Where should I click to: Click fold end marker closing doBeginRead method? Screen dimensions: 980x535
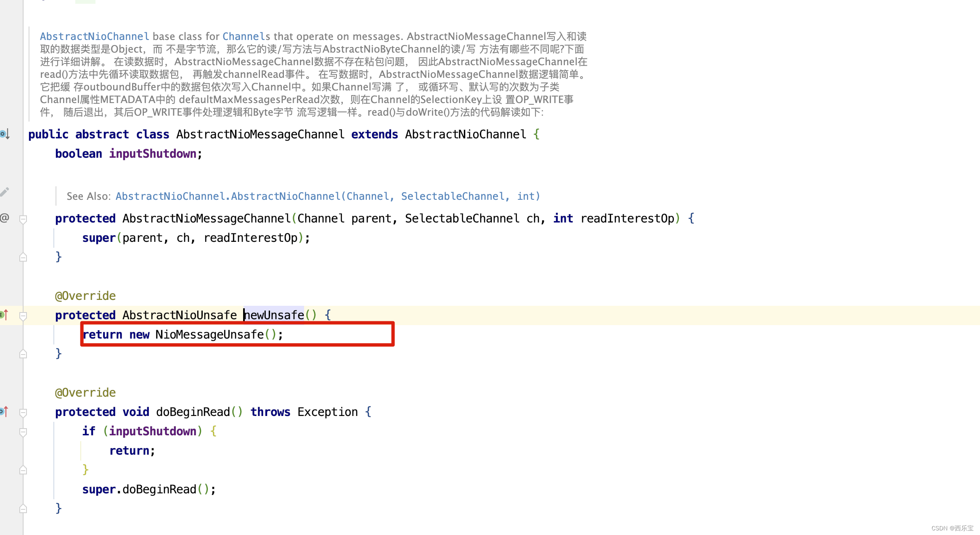coord(23,509)
